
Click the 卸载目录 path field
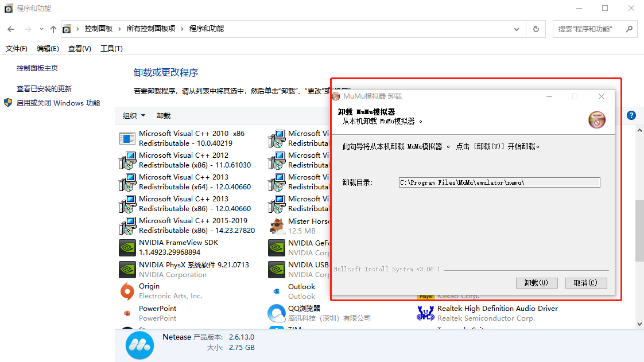(x=499, y=182)
